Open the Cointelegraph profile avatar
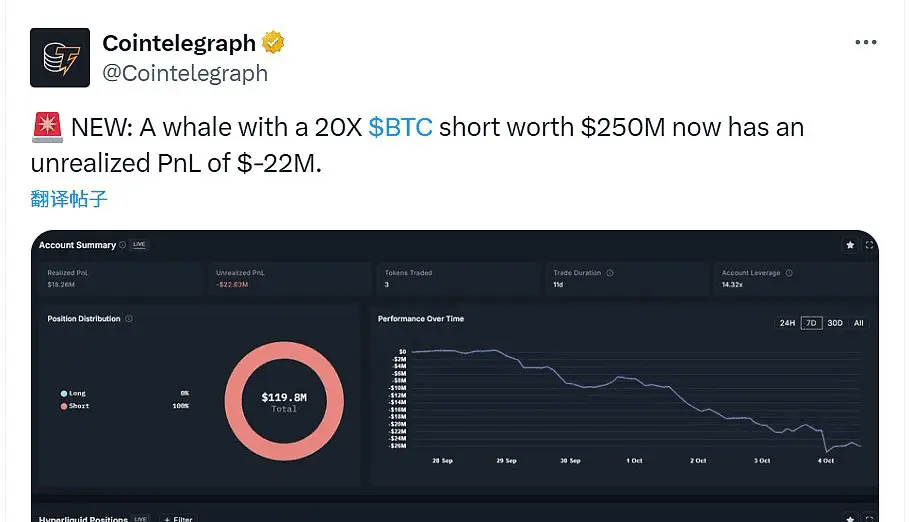909x522 pixels. pos(60,57)
